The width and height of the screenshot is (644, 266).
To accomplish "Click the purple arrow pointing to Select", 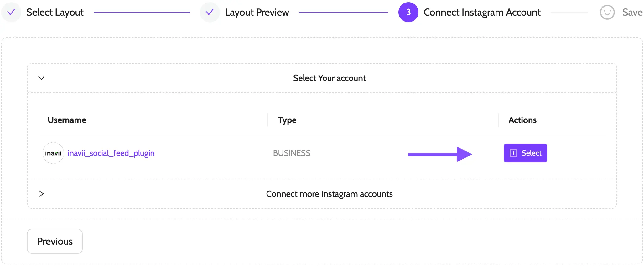I will coord(440,154).
